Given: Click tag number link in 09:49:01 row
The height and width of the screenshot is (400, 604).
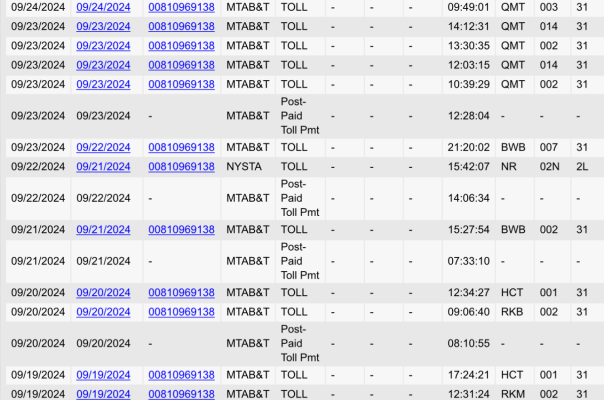Looking at the screenshot, I should pos(181,7).
